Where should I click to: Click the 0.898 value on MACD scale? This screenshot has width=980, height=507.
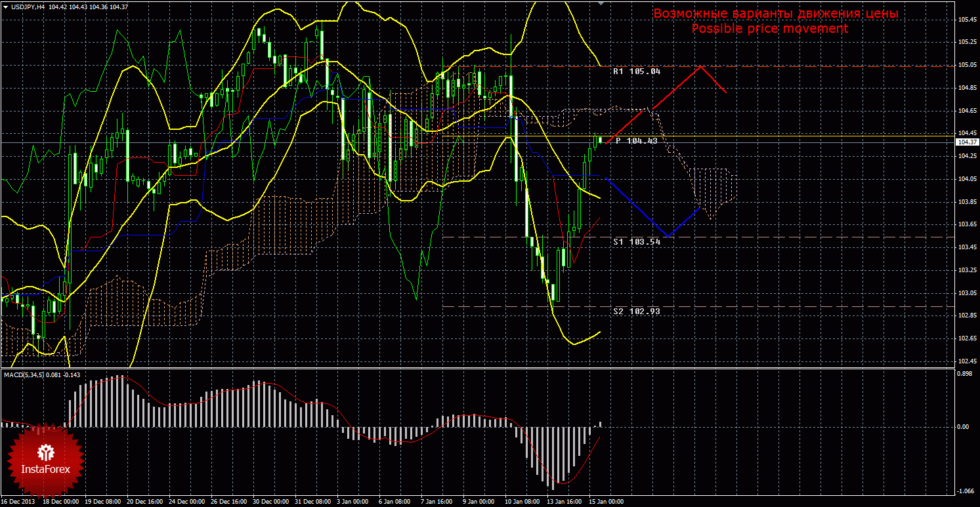[x=964, y=374]
